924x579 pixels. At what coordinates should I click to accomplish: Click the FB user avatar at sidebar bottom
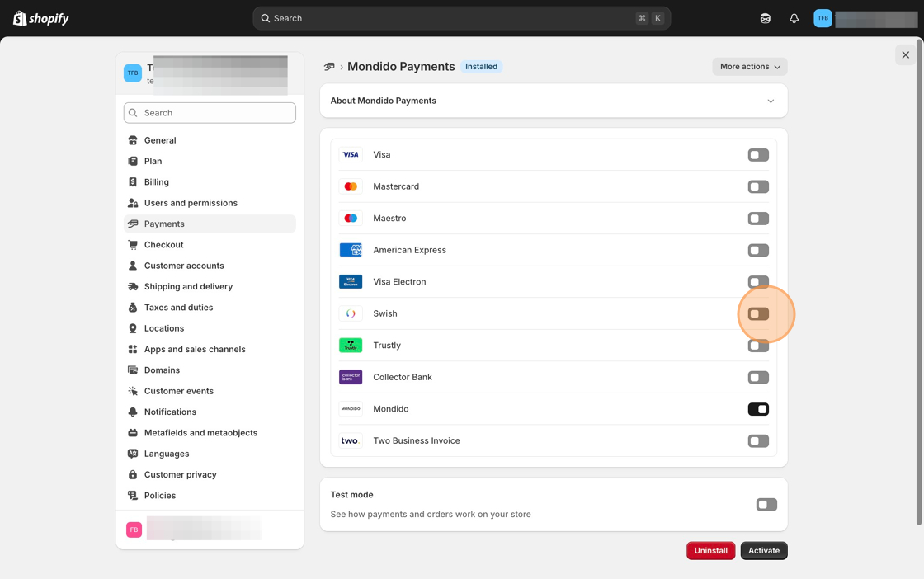134,530
